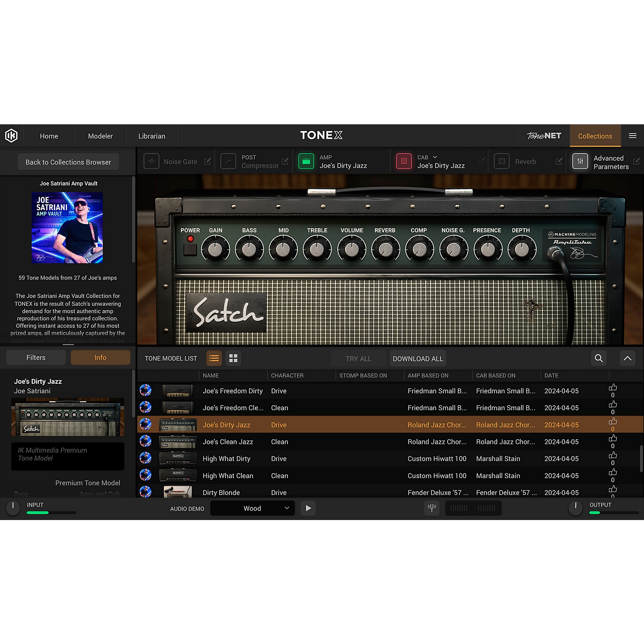This screenshot has height=644, width=644.
Task: Like Joe's Freedom Dirty thumbs-up
Action: [x=613, y=387]
